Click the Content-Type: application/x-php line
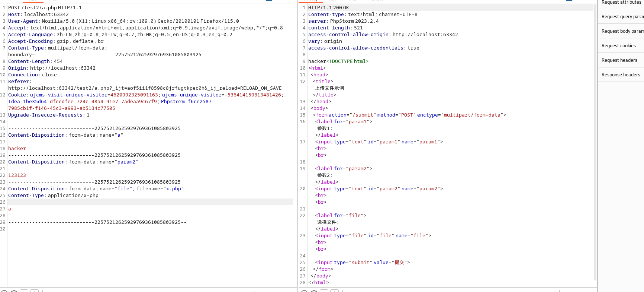The height and width of the screenshot is (292, 644). [53, 196]
